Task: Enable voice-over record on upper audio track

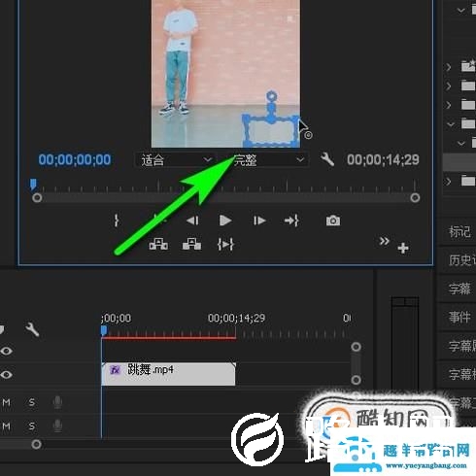Action: click(57, 402)
